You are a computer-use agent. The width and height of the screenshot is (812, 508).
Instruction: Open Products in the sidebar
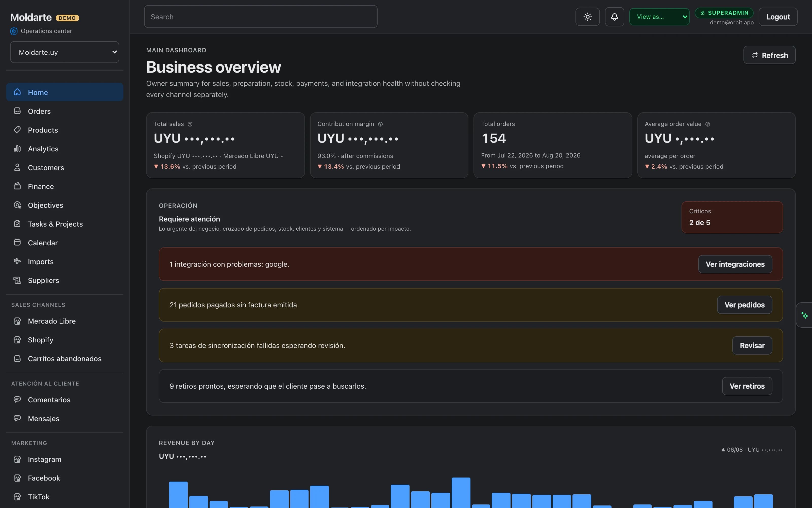[x=65, y=130]
